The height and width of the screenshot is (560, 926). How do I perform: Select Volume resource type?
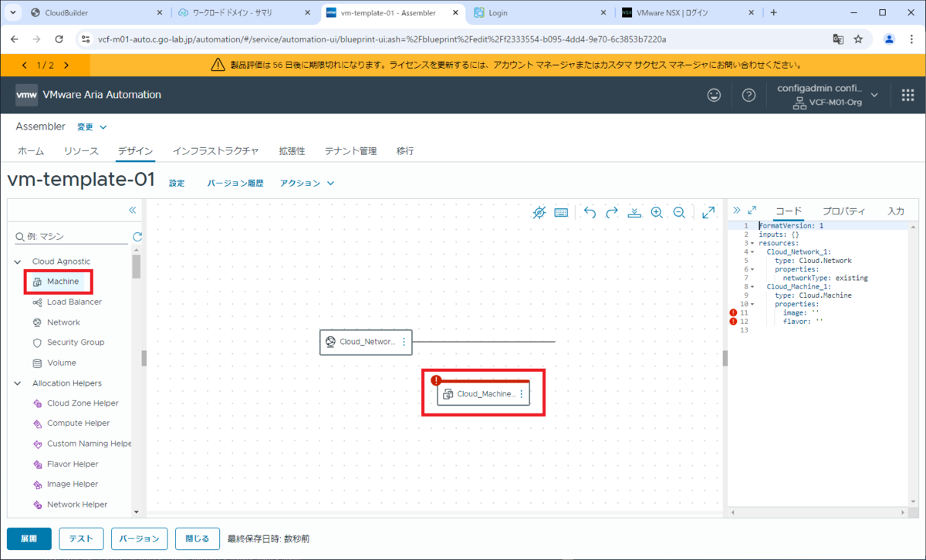(x=62, y=363)
